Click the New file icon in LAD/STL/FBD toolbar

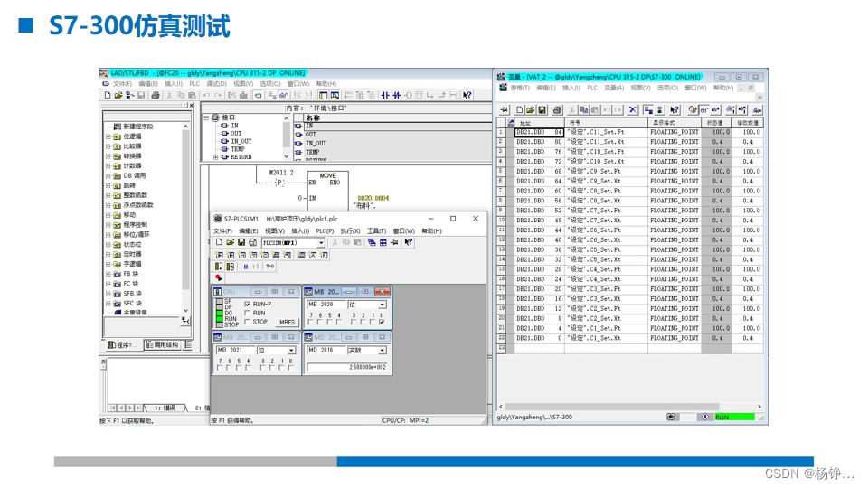click(108, 95)
